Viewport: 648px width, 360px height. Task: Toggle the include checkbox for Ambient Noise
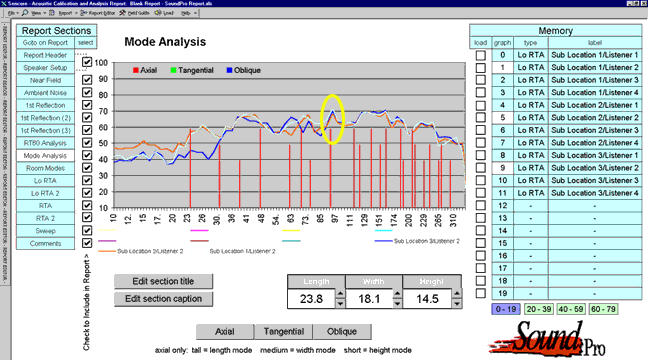[87, 92]
